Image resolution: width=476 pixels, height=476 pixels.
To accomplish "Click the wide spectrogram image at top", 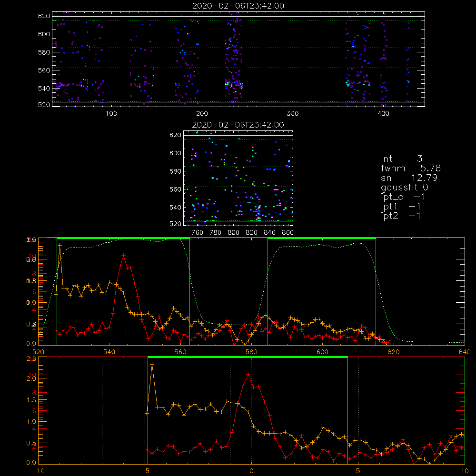I will point(238,59).
